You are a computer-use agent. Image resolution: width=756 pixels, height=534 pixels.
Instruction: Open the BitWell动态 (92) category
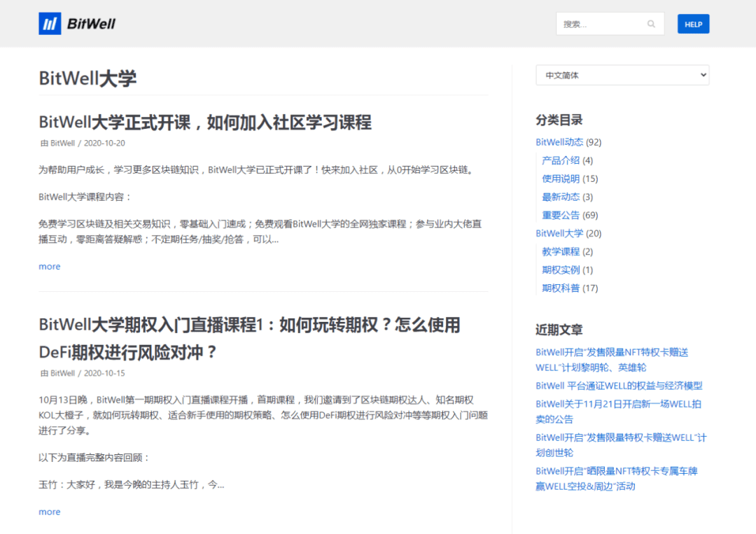559,142
